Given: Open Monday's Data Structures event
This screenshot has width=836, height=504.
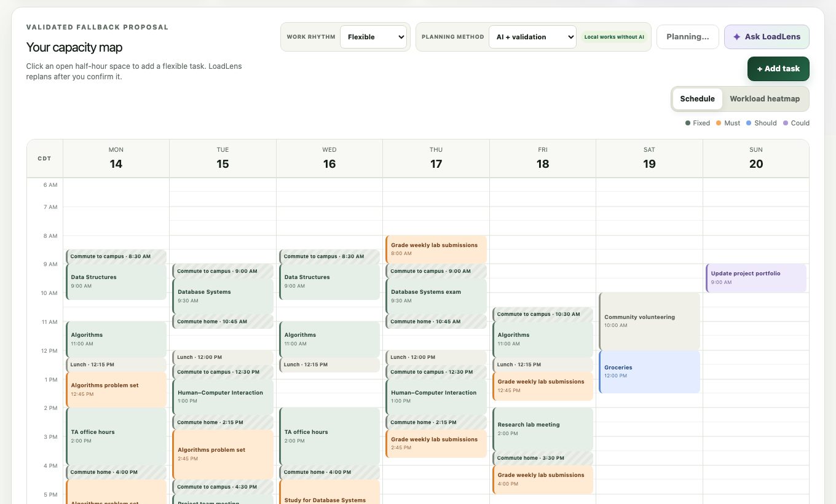Looking at the screenshot, I should (x=116, y=282).
